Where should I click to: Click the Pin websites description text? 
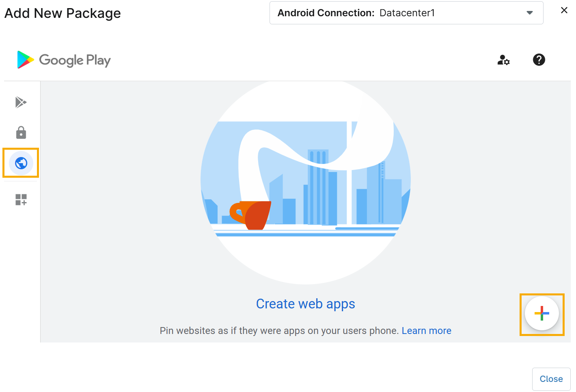coord(279,331)
